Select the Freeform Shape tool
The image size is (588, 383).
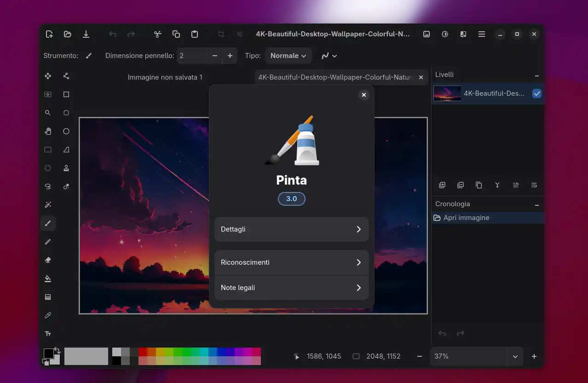(x=66, y=150)
